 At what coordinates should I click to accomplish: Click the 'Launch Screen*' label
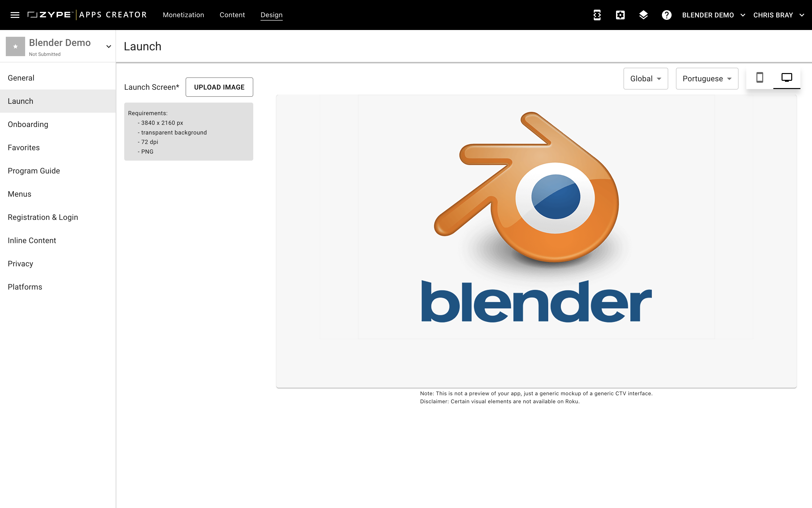coord(152,87)
